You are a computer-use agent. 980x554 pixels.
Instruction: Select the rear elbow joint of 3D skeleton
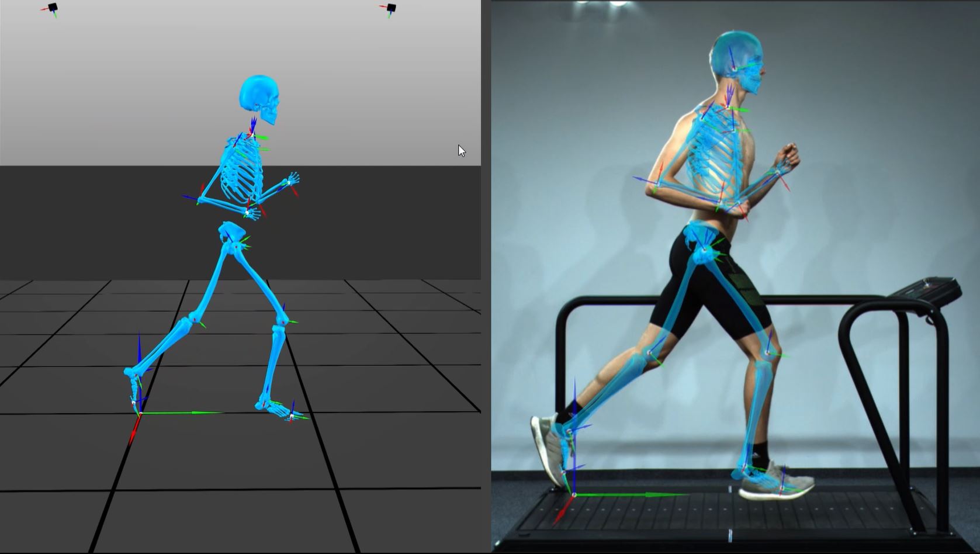(x=200, y=199)
